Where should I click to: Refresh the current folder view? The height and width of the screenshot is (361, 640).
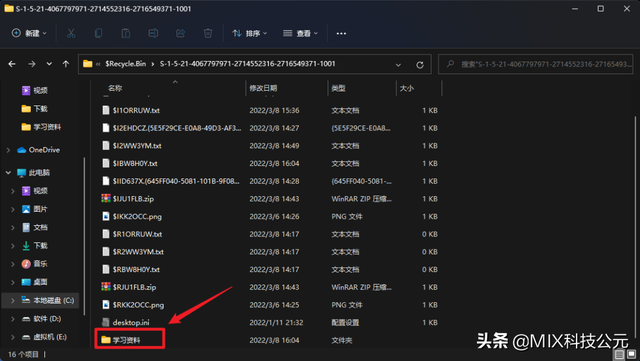[420, 65]
